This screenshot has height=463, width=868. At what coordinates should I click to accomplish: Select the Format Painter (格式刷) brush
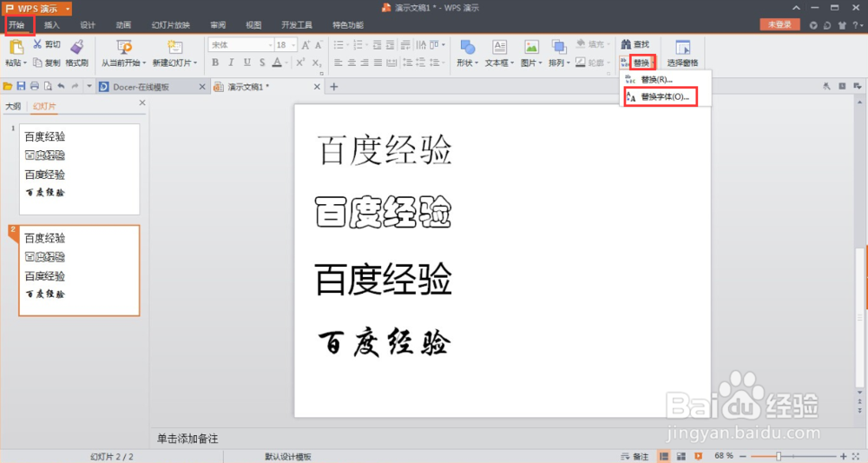click(x=77, y=47)
